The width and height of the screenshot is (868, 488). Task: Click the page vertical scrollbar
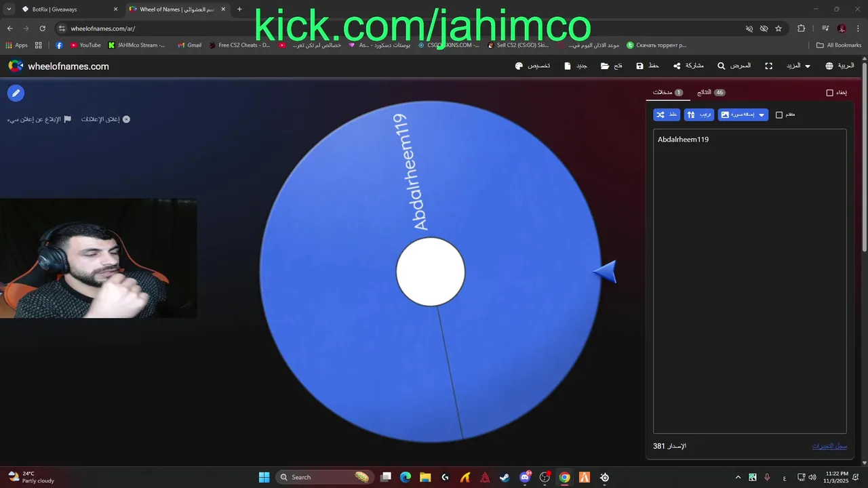[864, 157]
